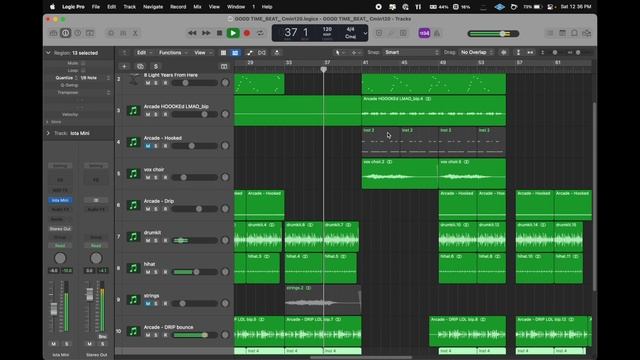Viewport: 640px width, 360px height.
Task: Click the 120 tempo value in LCD
Action: (327, 29)
